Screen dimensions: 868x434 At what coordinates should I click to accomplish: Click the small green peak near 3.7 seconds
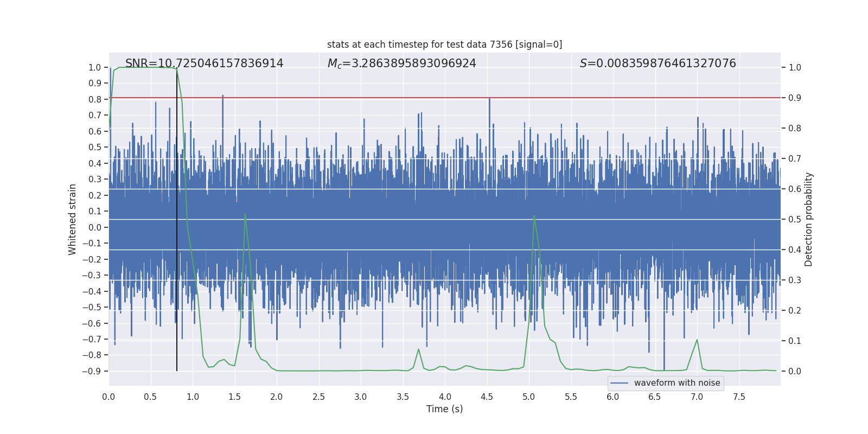pos(418,349)
